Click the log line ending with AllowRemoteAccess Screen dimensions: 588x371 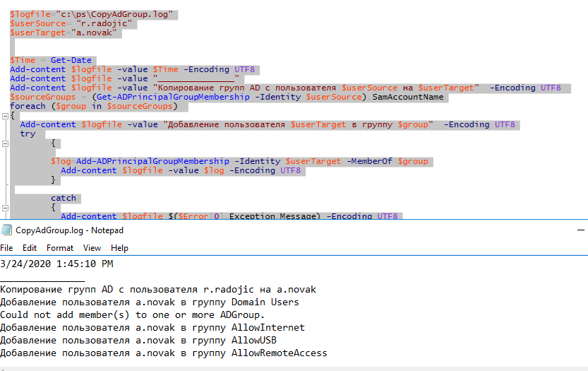pos(164,353)
